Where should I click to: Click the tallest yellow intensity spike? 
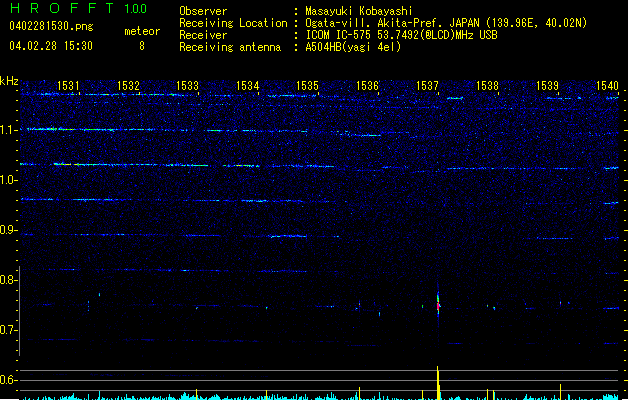point(438,383)
